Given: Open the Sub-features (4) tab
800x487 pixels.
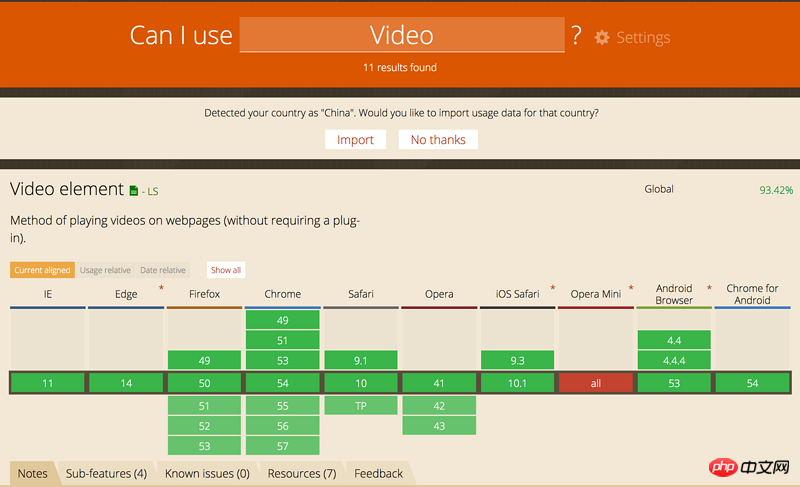Looking at the screenshot, I should 106,473.
